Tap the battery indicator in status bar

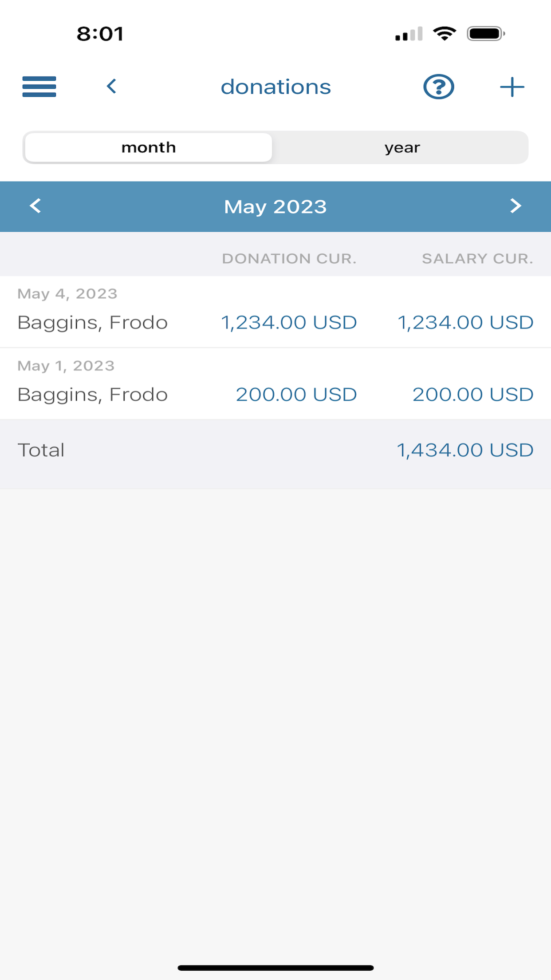pos(486,34)
